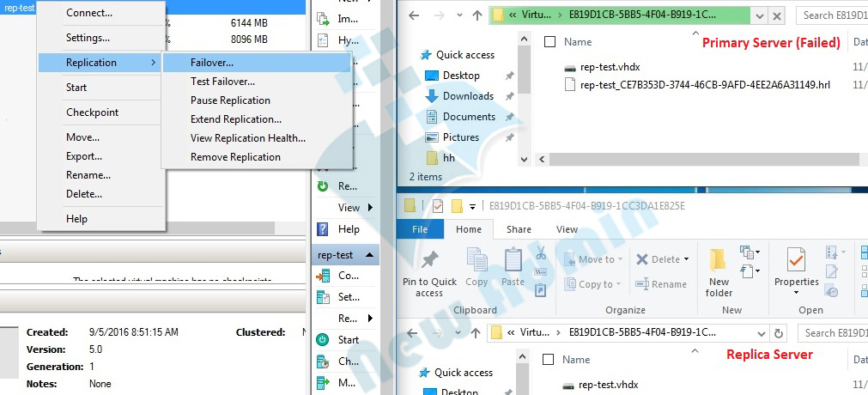Open Downloads in Quick access list

click(468, 96)
